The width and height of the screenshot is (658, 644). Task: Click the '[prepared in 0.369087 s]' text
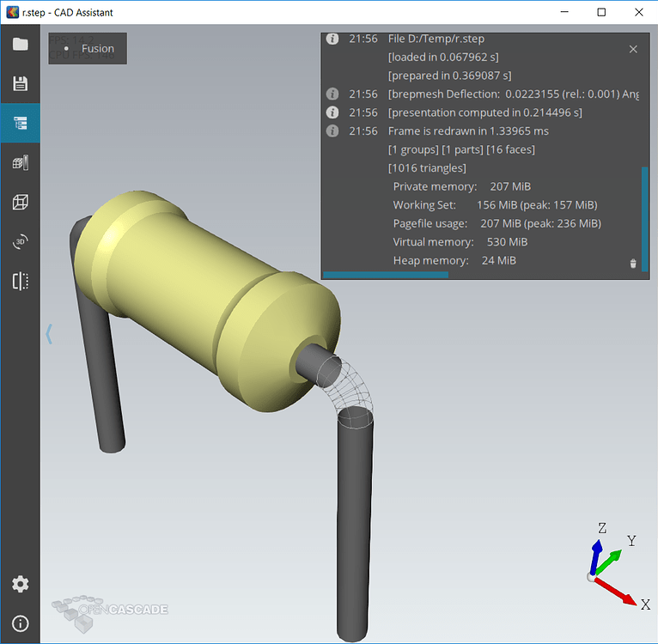point(449,76)
